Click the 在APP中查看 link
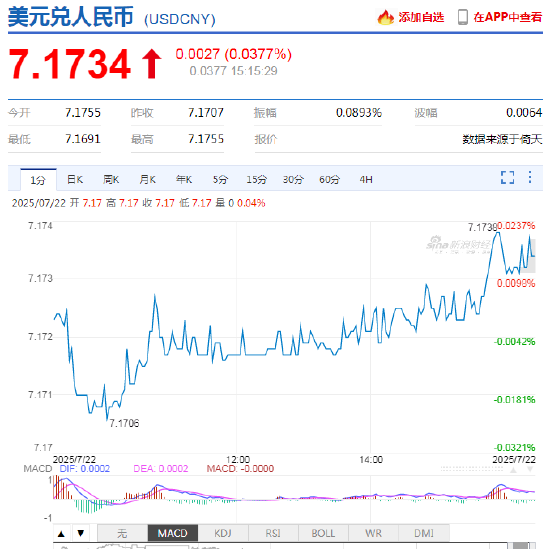The height and width of the screenshot is (549, 550). point(508,17)
